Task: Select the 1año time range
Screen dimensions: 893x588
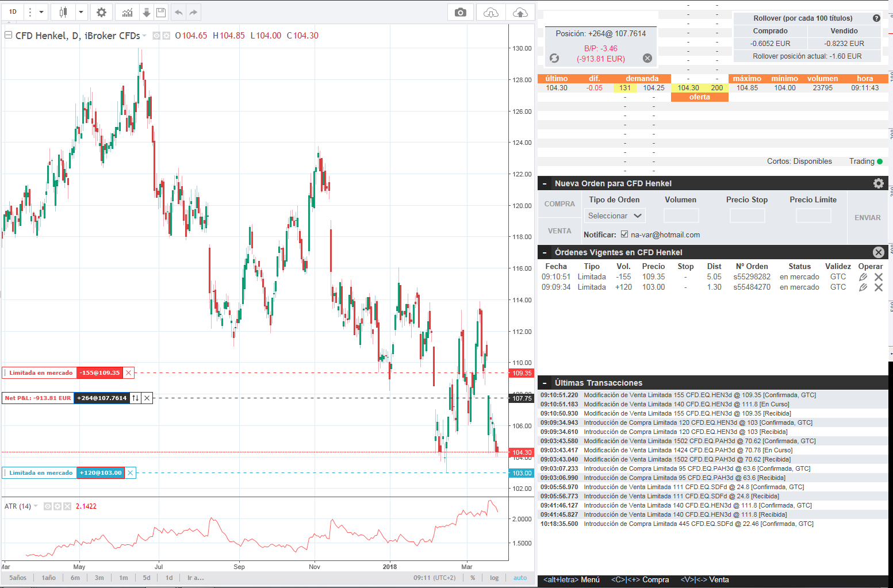Action: click(x=49, y=578)
